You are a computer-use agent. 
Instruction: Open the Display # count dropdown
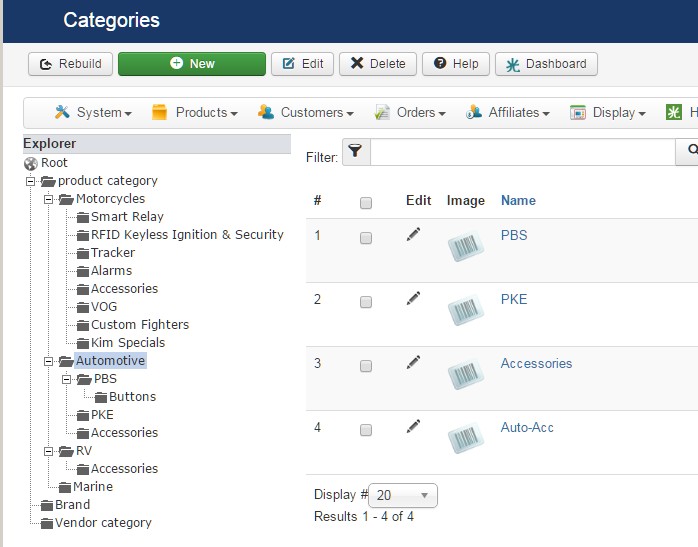coord(403,495)
